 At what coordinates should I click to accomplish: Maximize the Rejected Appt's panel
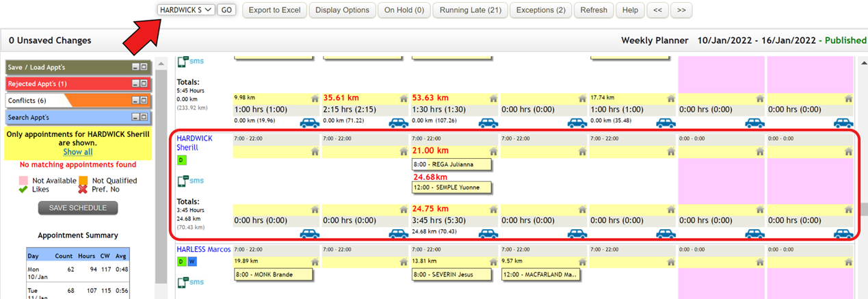(144, 83)
